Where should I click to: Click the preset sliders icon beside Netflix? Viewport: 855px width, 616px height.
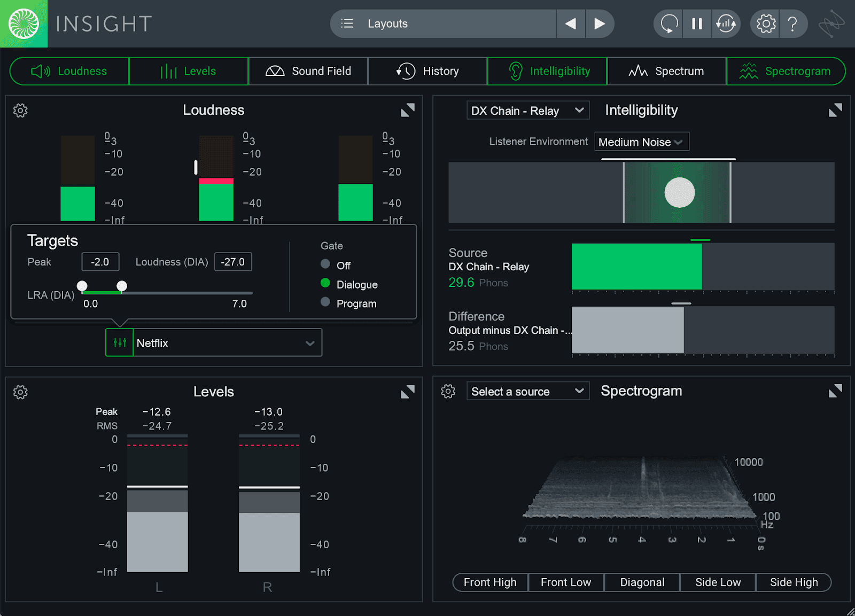[x=120, y=342]
